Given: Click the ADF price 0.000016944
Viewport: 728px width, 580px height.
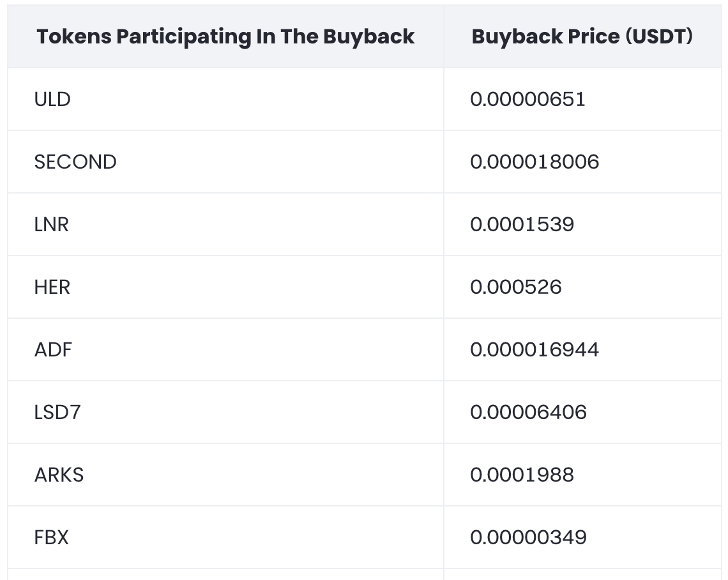Looking at the screenshot, I should click(535, 350).
